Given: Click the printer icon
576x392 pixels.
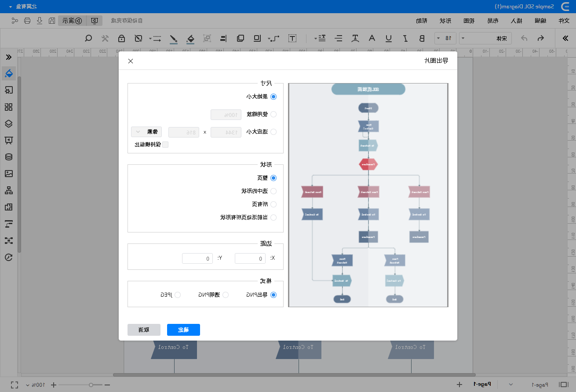Looking at the screenshot, I should [27, 20].
